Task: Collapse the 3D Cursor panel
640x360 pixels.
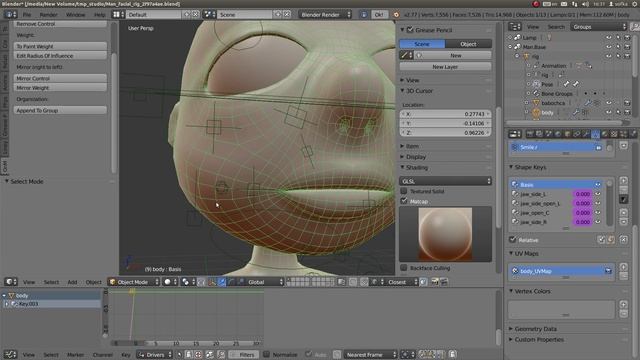Action: point(419,91)
